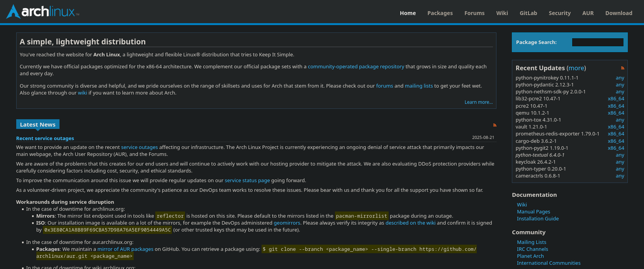Open the wiki link in the intro paragraph
This screenshot has height=269, width=644.
[x=83, y=93]
